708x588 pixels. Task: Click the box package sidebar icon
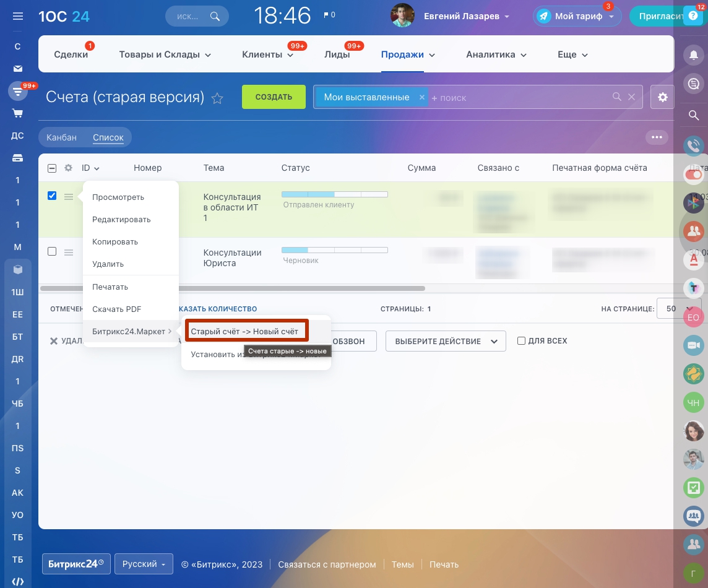[17, 270]
